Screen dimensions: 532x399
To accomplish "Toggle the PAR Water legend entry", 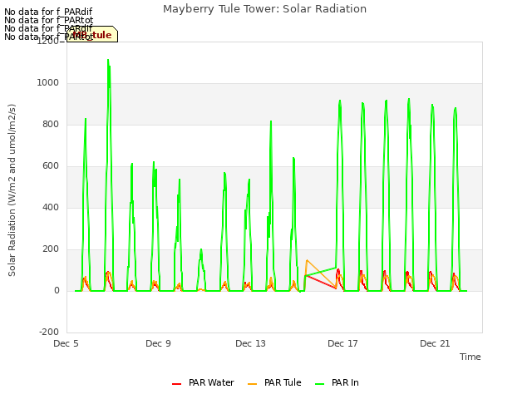I will 203,382.
